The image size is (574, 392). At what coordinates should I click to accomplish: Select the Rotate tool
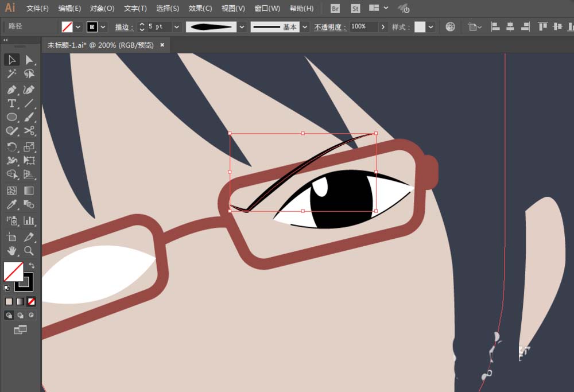click(x=11, y=147)
